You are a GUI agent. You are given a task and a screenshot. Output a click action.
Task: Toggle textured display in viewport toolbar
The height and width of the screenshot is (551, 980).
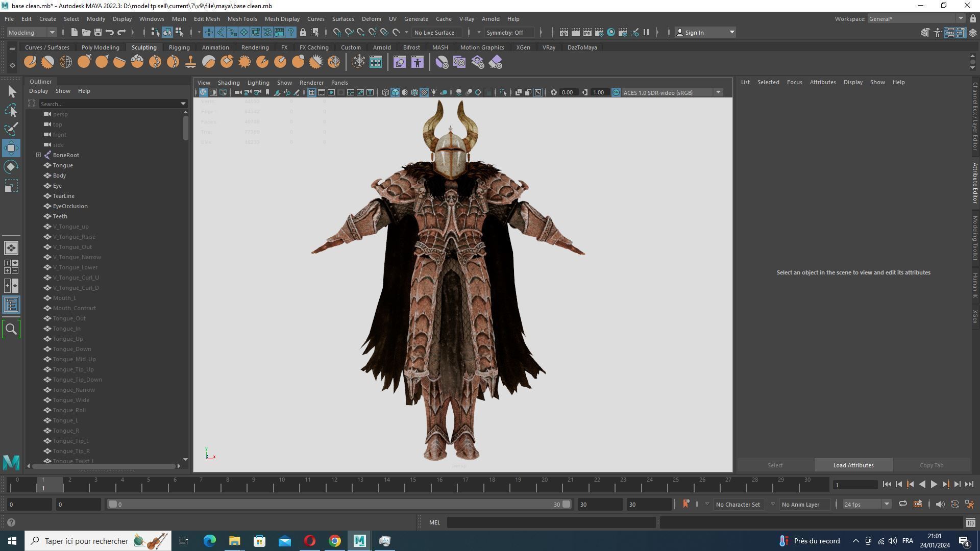424,92
